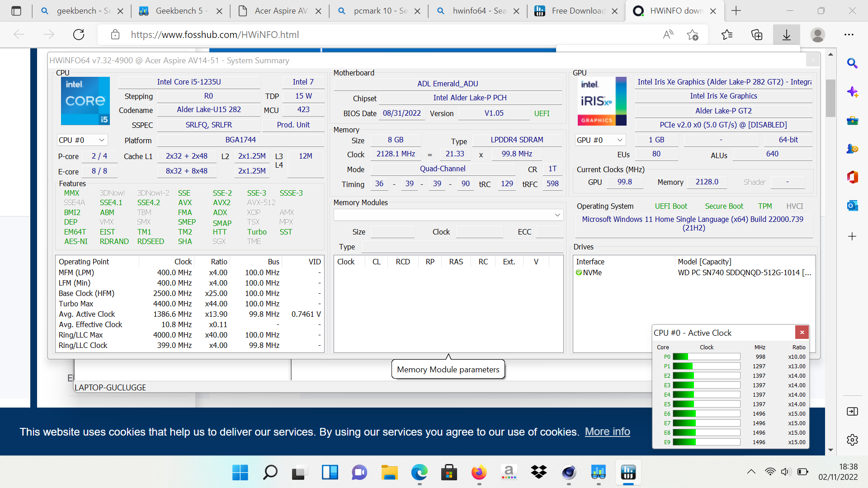Select the NVMe drive entry
This screenshot has width=868, height=488.
coord(694,272)
